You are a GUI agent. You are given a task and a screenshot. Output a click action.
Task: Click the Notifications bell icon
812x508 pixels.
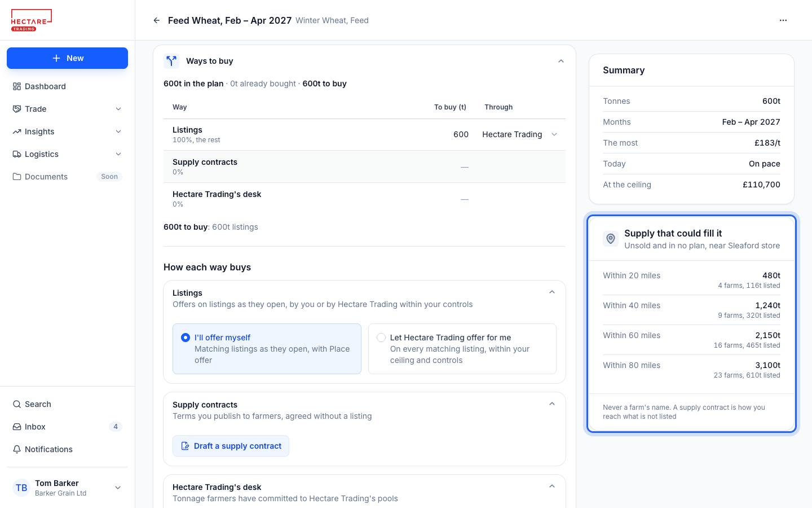[17, 449]
